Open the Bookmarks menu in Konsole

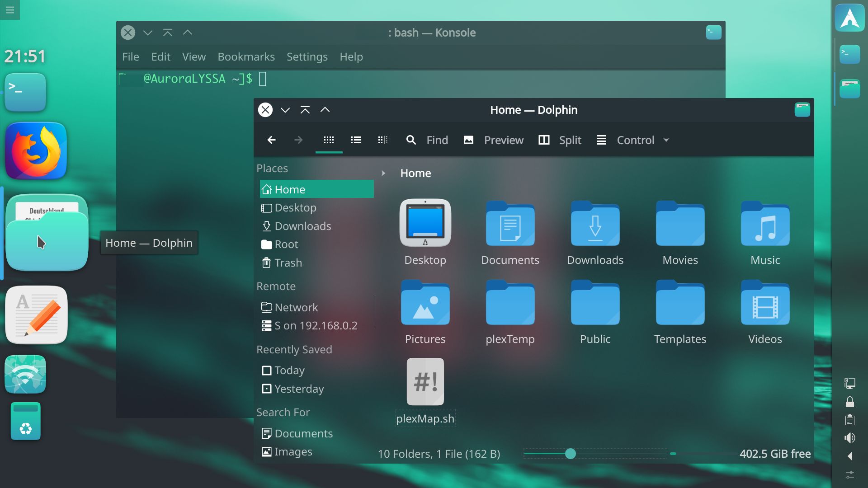click(246, 57)
